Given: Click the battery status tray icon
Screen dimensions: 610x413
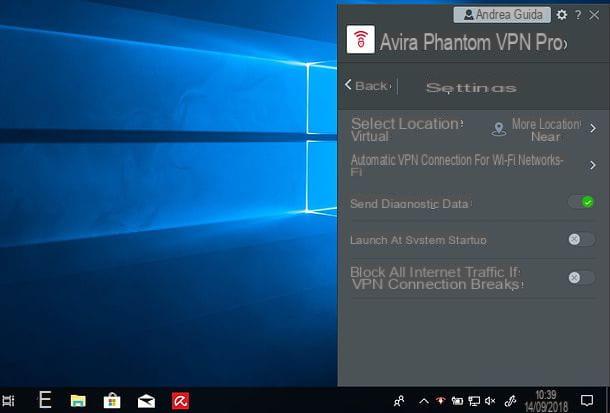Looking at the screenshot, I should [457, 400].
